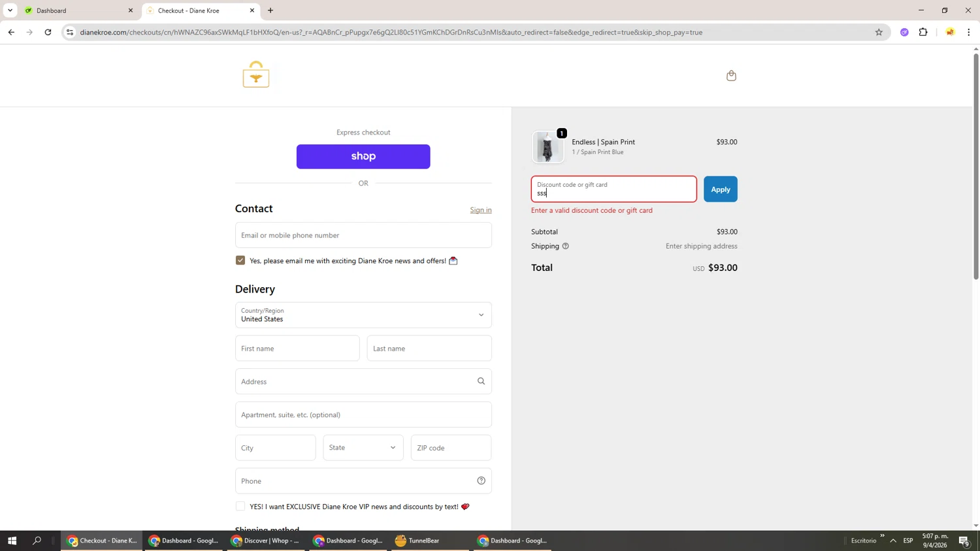
Task: Open Windows taskbar search
Action: 37,541
